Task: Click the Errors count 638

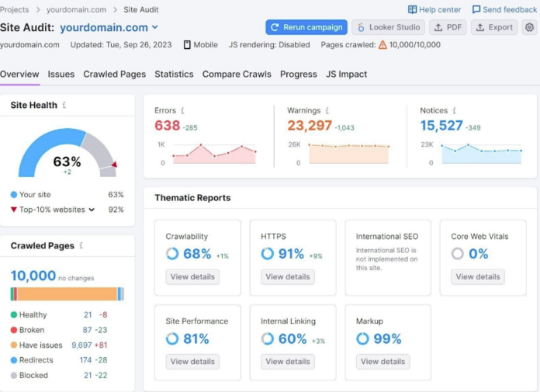Action: (167, 126)
